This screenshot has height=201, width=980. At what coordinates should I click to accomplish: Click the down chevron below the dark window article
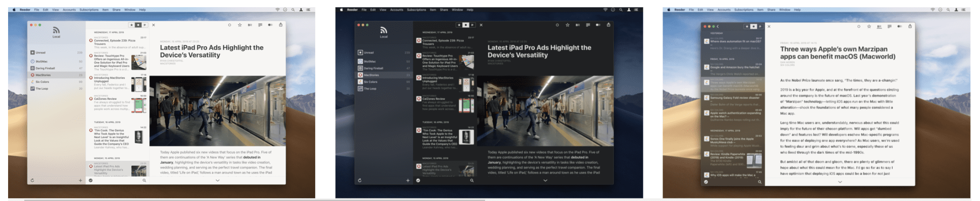[545, 180]
